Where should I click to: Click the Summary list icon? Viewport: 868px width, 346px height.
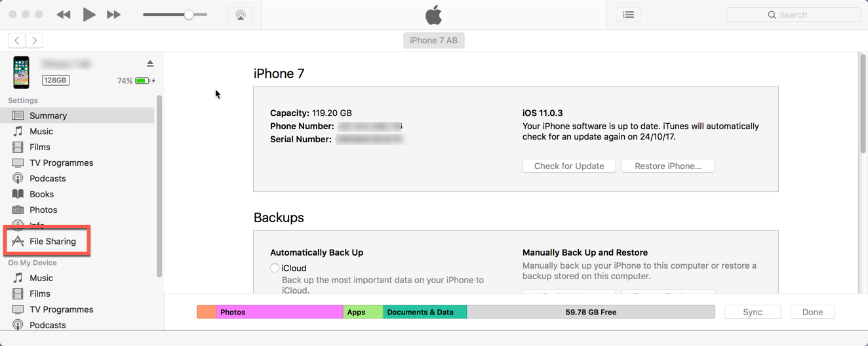[x=18, y=115]
